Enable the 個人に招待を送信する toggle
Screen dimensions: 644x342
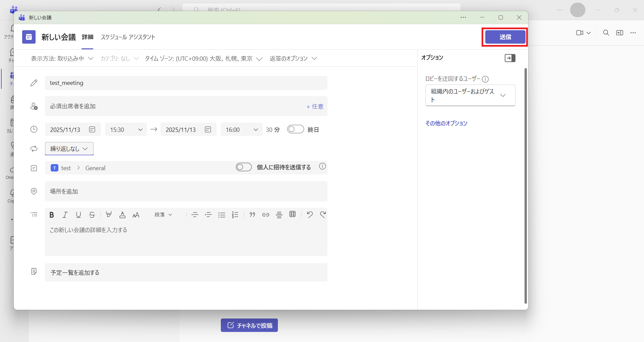244,167
